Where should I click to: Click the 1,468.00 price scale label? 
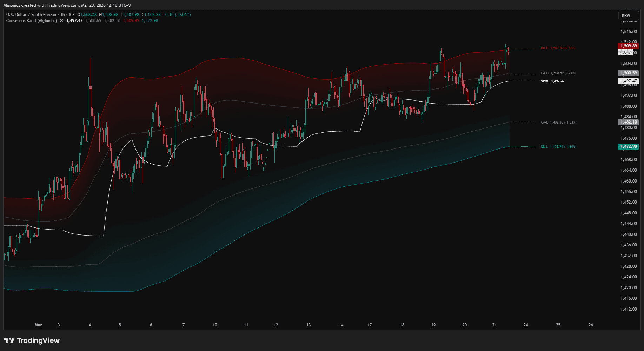click(629, 160)
